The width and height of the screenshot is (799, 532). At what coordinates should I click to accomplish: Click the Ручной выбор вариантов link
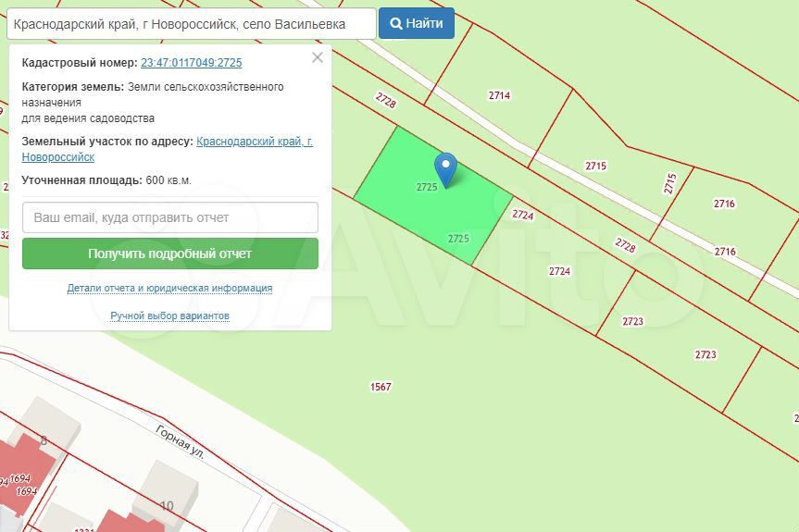tap(169, 315)
